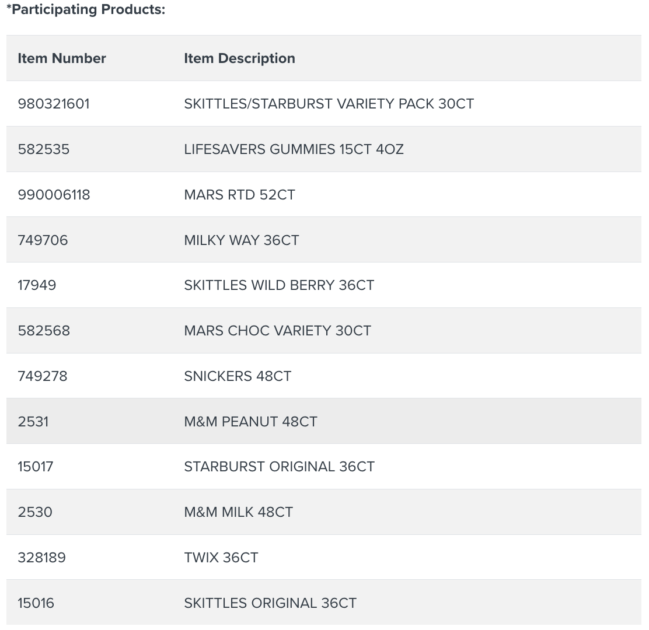
Task: Click SKITTLES/STARBURST VARIETY PACK 30CT description
Action: (328, 104)
